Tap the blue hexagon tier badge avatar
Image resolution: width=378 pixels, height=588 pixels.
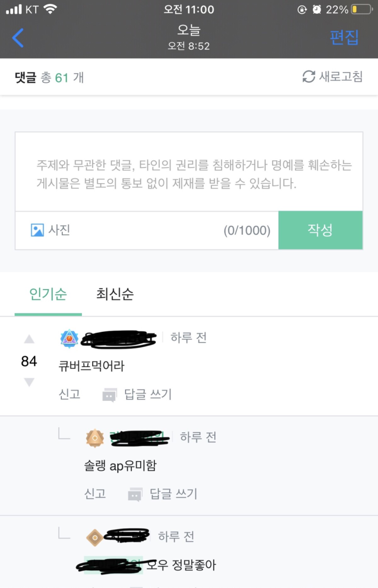pos(69,339)
